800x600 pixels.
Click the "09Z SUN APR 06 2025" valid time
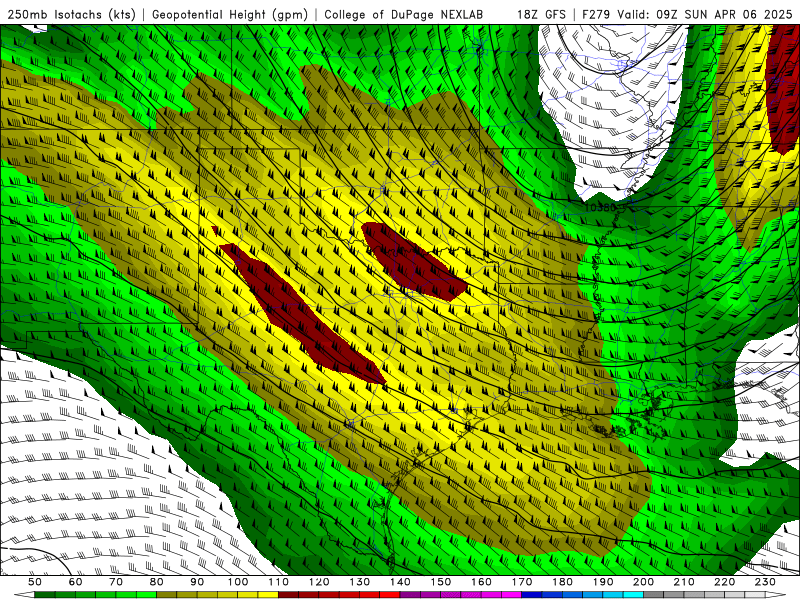724,15
